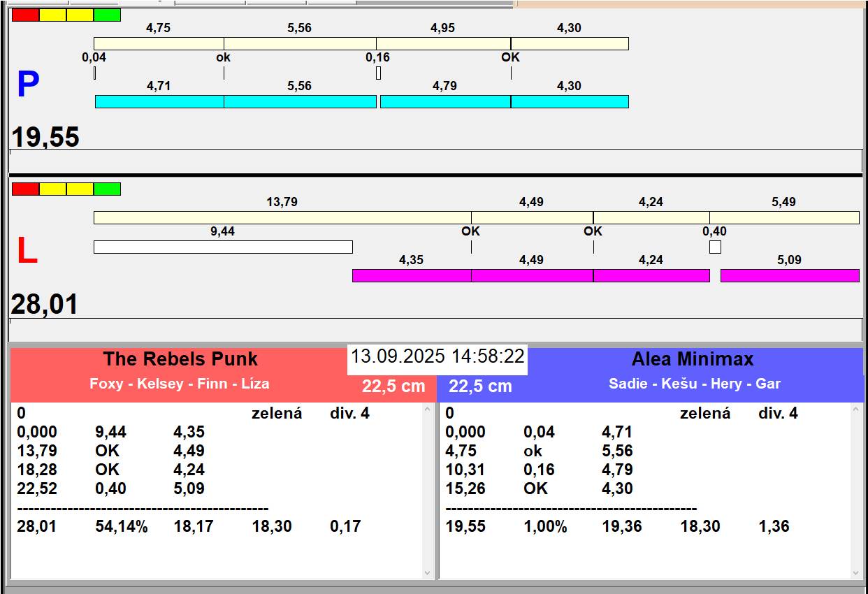Click the team name The Rebels Punk
868x594 pixels.
click(180, 359)
